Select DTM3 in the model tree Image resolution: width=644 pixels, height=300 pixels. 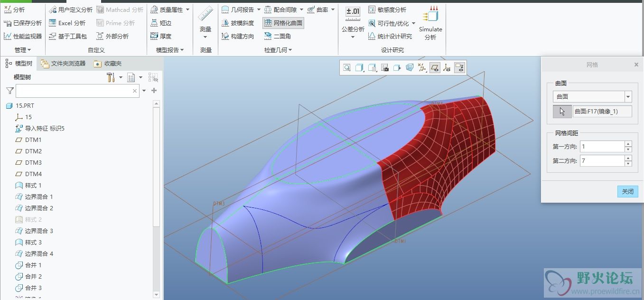(x=28, y=162)
